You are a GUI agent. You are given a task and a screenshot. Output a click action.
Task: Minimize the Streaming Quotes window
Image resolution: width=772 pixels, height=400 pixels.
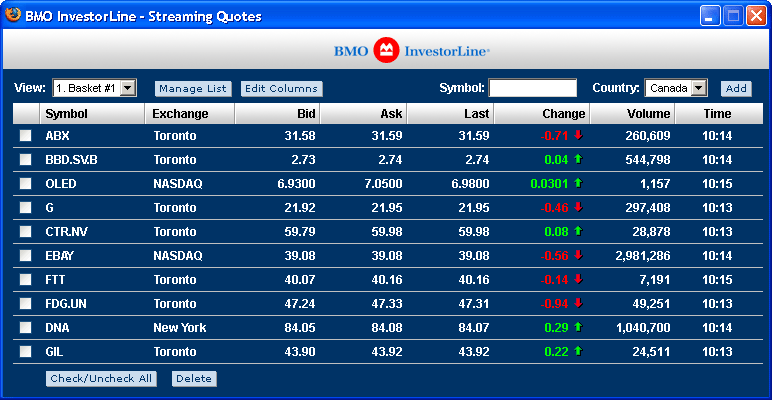click(x=709, y=16)
